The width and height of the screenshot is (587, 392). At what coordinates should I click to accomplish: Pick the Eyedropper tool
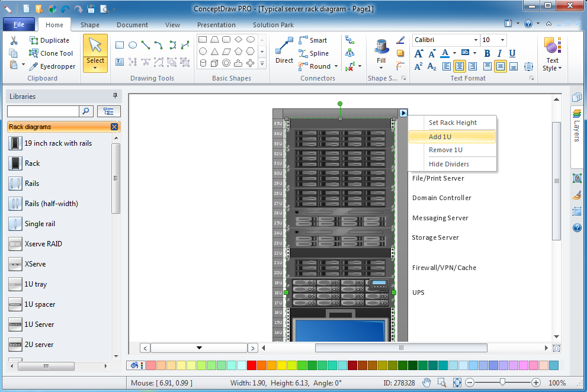pos(52,67)
